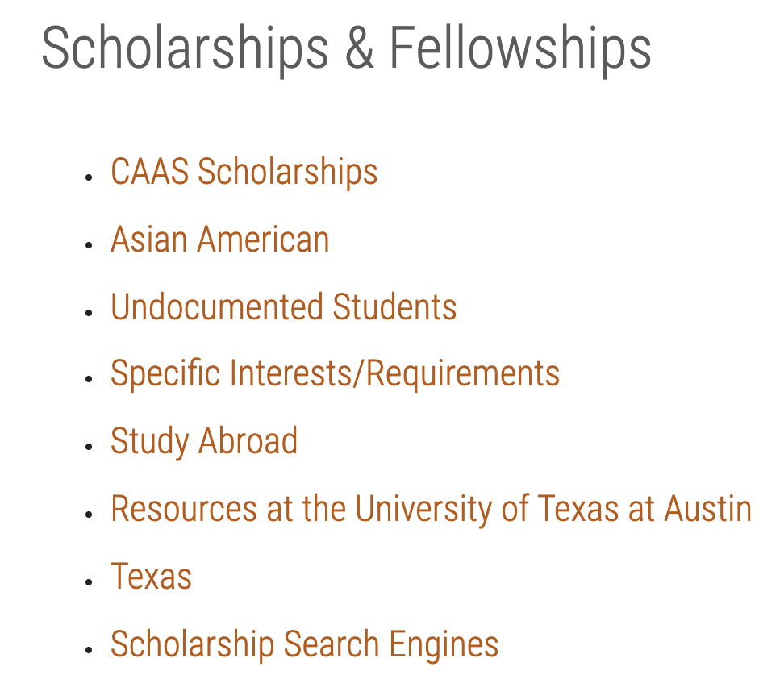
Task: Click the Scholarships & Fellowships heading
Action: pos(347,49)
